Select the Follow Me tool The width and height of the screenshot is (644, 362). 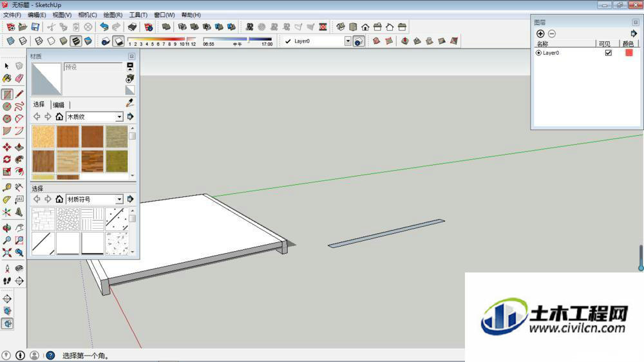point(19,160)
